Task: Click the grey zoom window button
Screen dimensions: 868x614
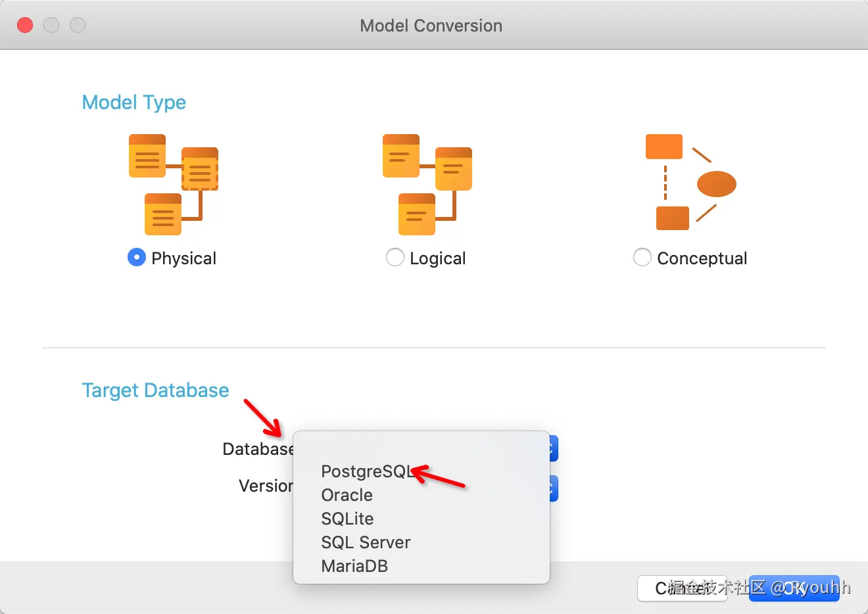Action: 78,25
